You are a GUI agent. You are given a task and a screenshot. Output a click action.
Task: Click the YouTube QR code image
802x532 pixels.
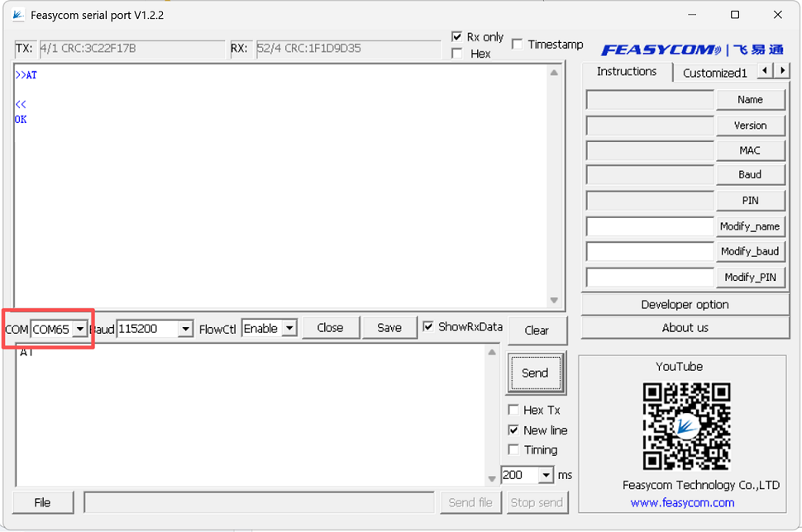(x=686, y=425)
